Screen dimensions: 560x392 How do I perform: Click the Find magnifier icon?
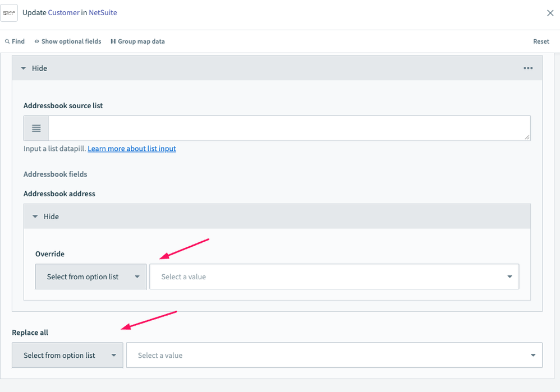[7, 41]
